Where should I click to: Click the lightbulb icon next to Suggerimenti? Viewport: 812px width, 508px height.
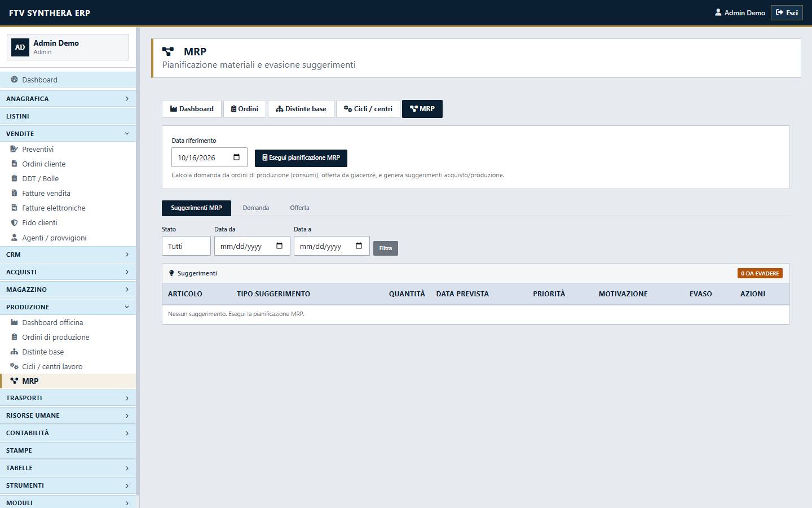coord(171,273)
